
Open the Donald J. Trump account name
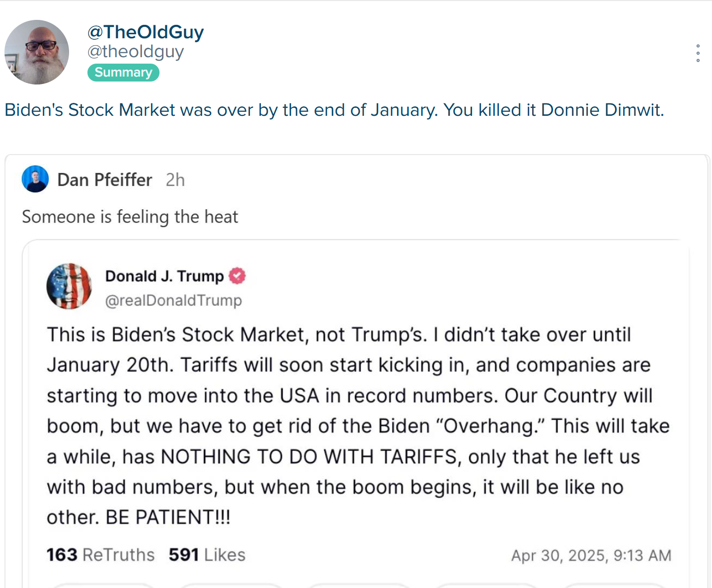(x=164, y=276)
